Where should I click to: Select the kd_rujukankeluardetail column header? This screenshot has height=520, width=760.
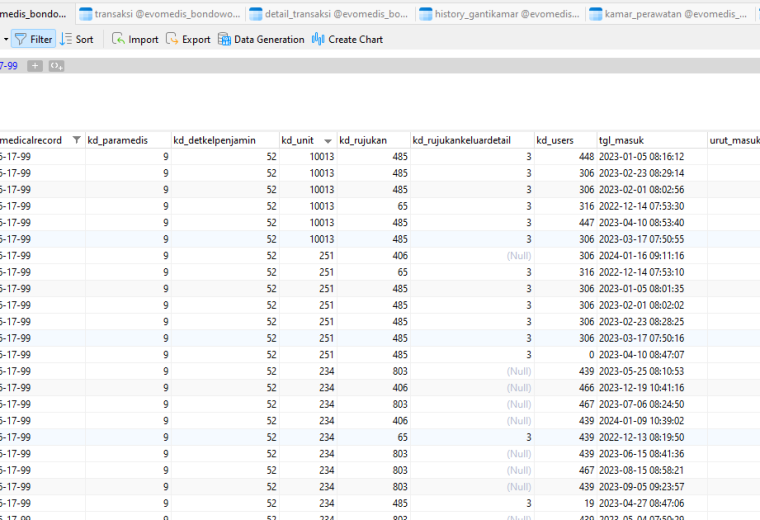472,140
